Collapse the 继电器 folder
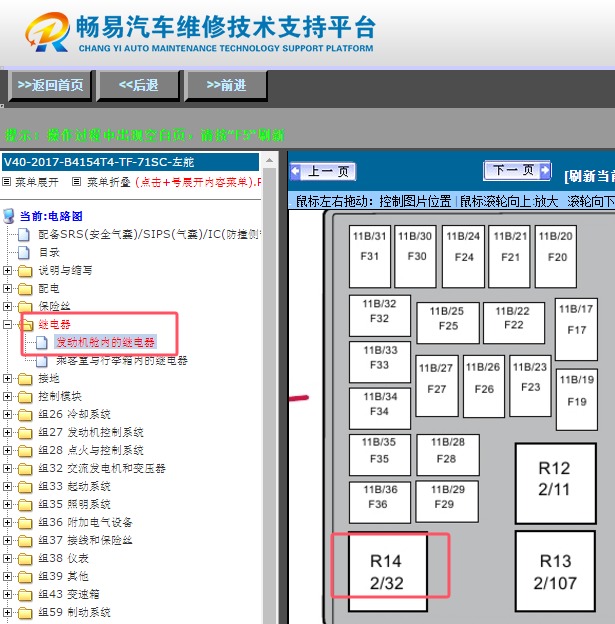The image size is (615, 624). point(7,324)
